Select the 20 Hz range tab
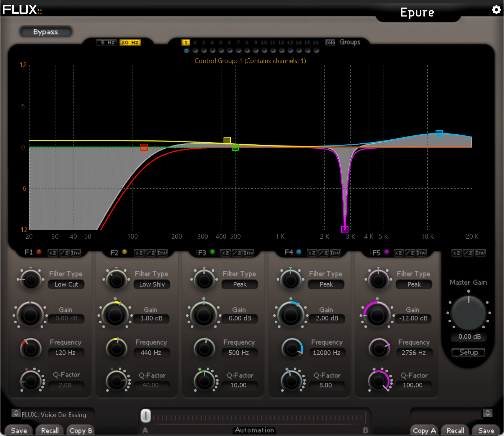The image size is (504, 436). click(x=130, y=42)
